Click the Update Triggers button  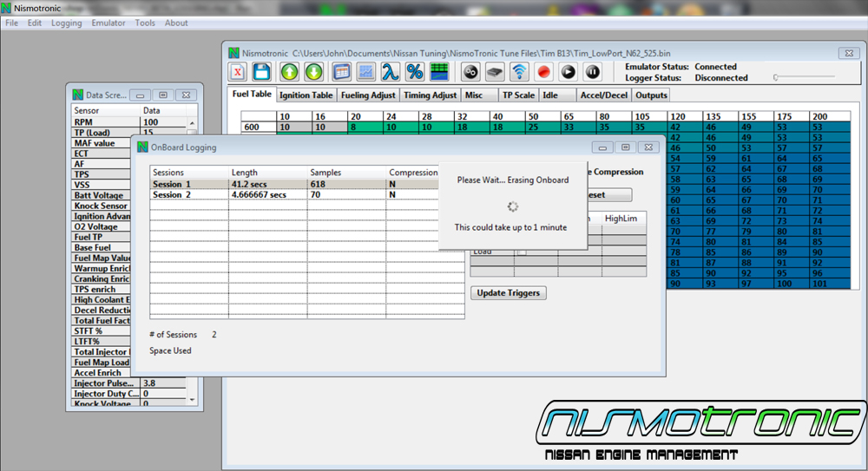(x=509, y=293)
